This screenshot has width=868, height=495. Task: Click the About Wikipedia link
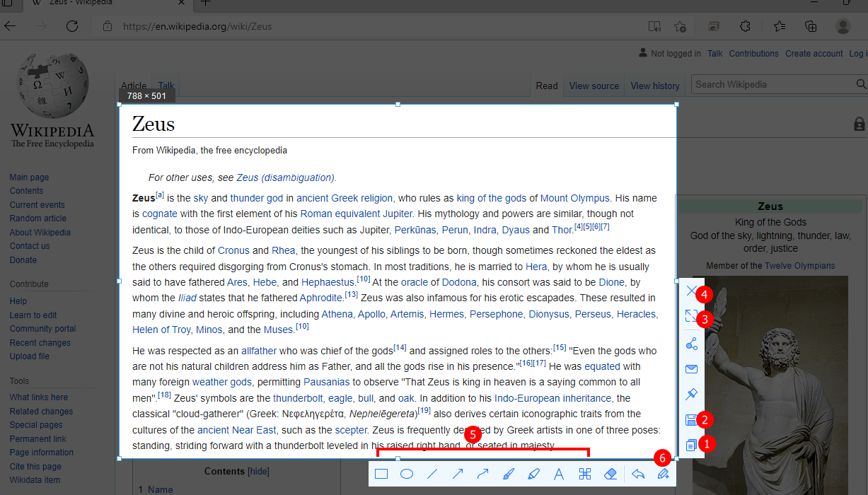pos(40,233)
